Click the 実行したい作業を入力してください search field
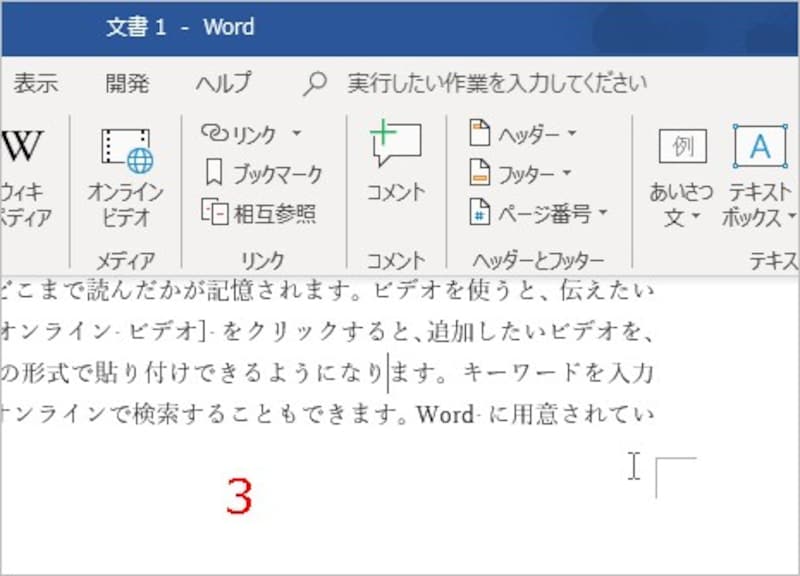Screen dimensions: 800x576 pyautogui.click(x=497, y=83)
